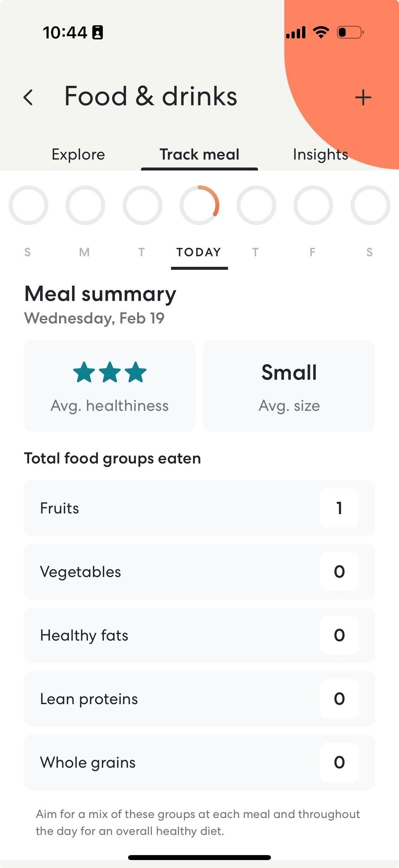Choose the TODAY day label
This screenshot has height=868, width=399.
199,252
